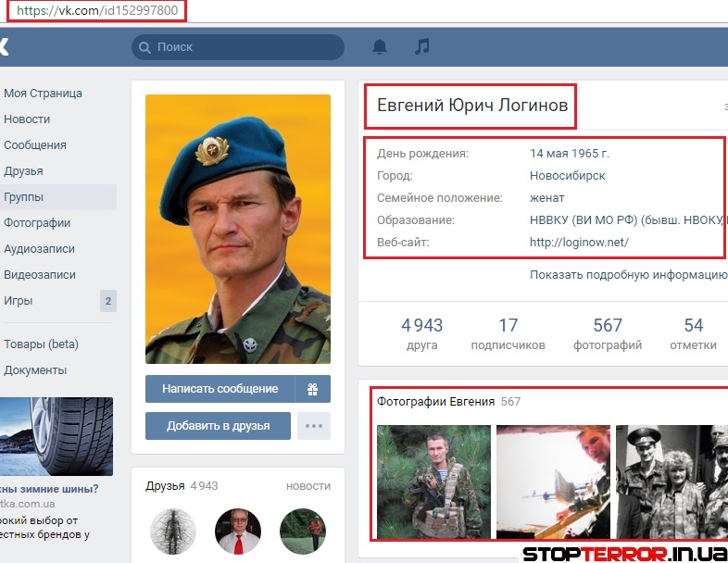
Task: Click the search magnifier icon
Action: click(x=145, y=47)
